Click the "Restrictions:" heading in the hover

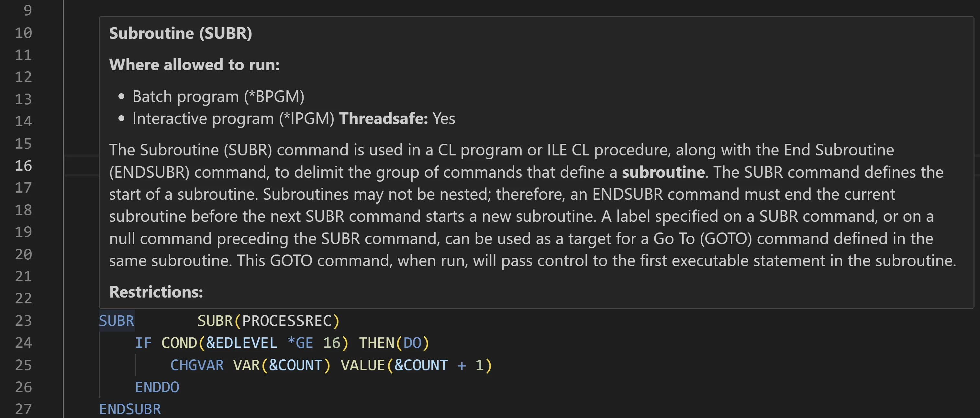(156, 292)
